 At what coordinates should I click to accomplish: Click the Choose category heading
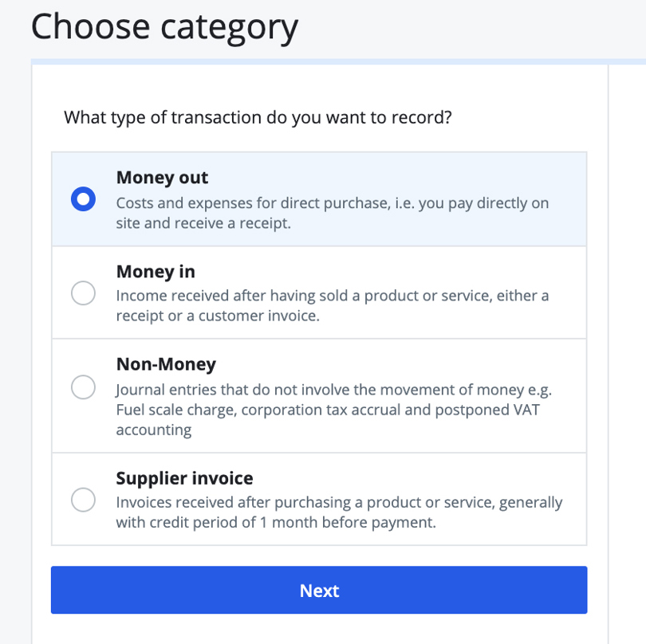[164, 26]
